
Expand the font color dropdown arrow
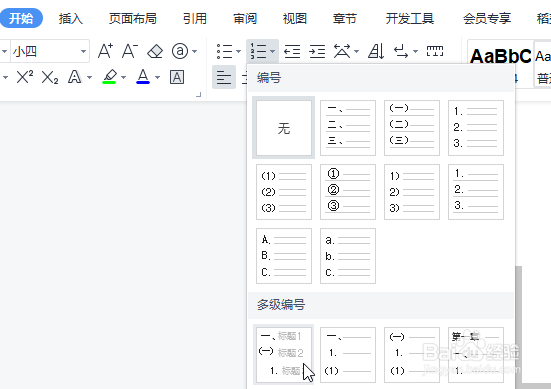[x=157, y=77]
